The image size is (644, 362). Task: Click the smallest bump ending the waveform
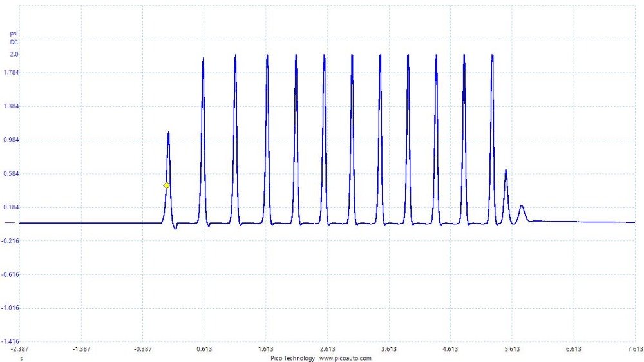tap(522, 207)
